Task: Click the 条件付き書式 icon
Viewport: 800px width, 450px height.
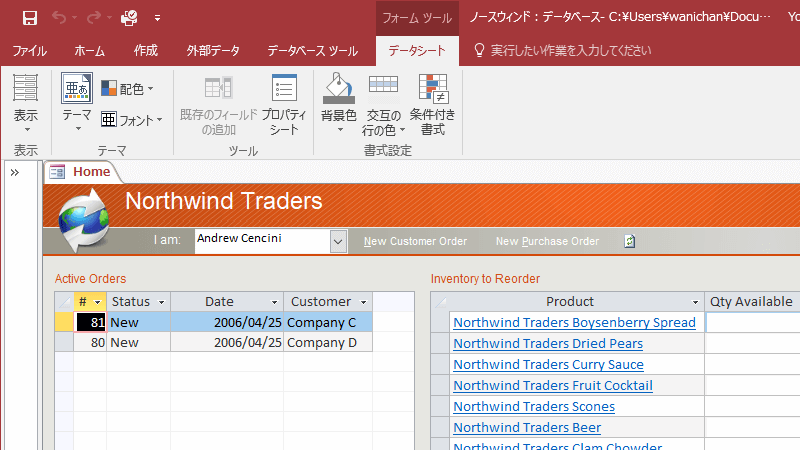Action: pyautogui.click(x=433, y=88)
